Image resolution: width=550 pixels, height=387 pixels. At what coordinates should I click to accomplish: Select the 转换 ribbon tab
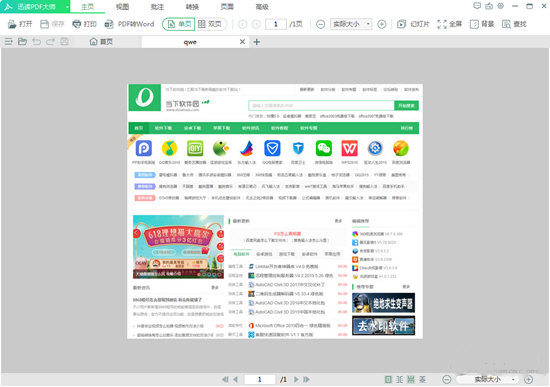(192, 7)
